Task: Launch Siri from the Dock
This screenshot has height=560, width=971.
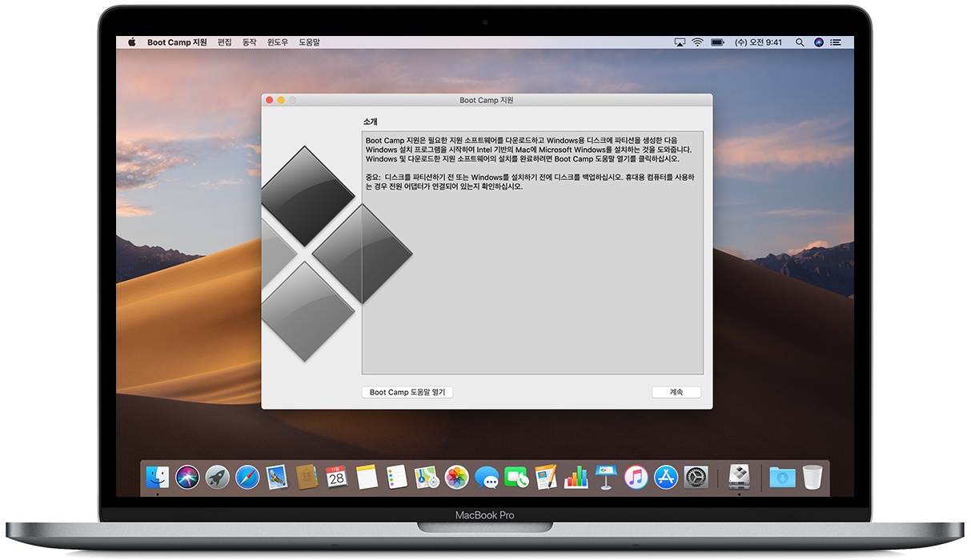Action: [187, 478]
